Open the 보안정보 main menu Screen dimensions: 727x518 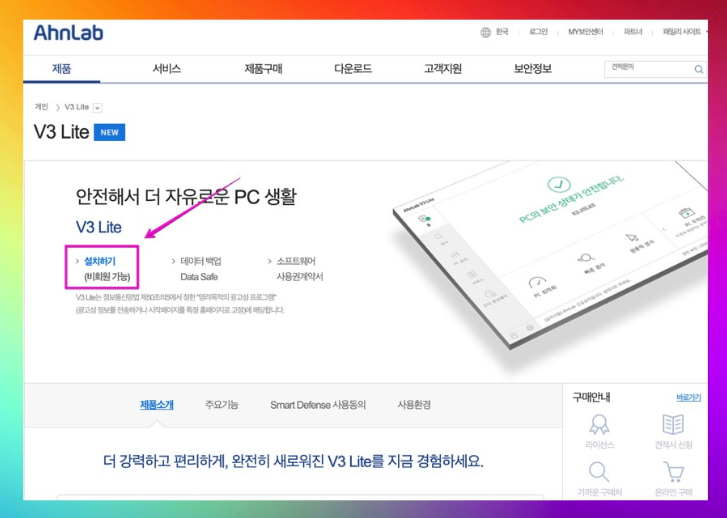[x=533, y=69]
